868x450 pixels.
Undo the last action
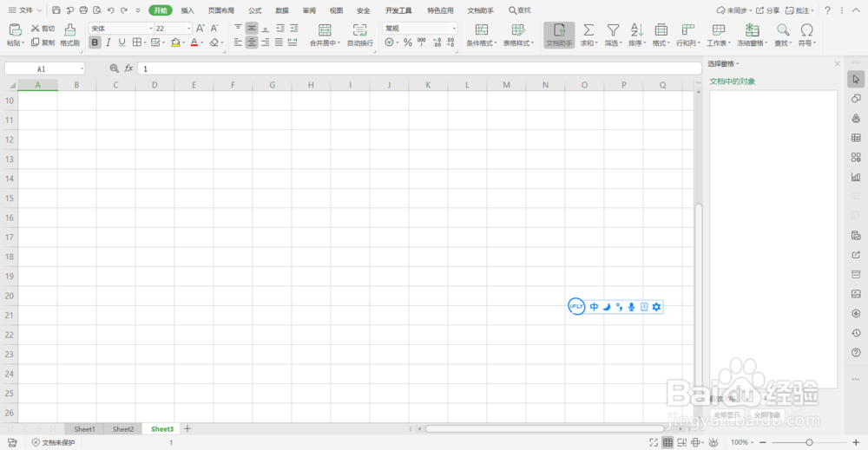coord(111,10)
